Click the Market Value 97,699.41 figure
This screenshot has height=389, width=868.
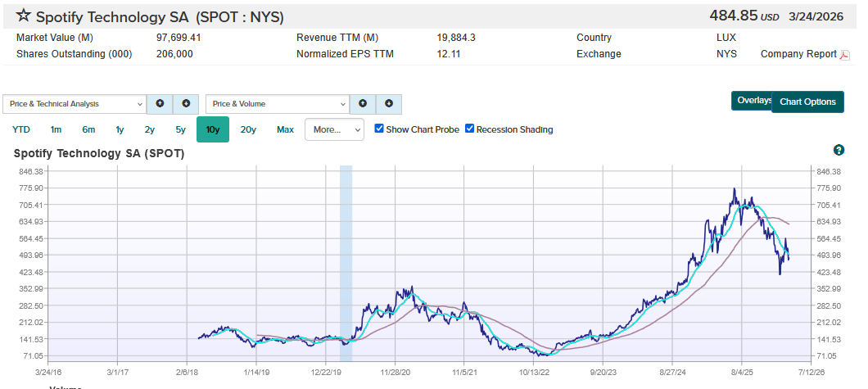179,38
